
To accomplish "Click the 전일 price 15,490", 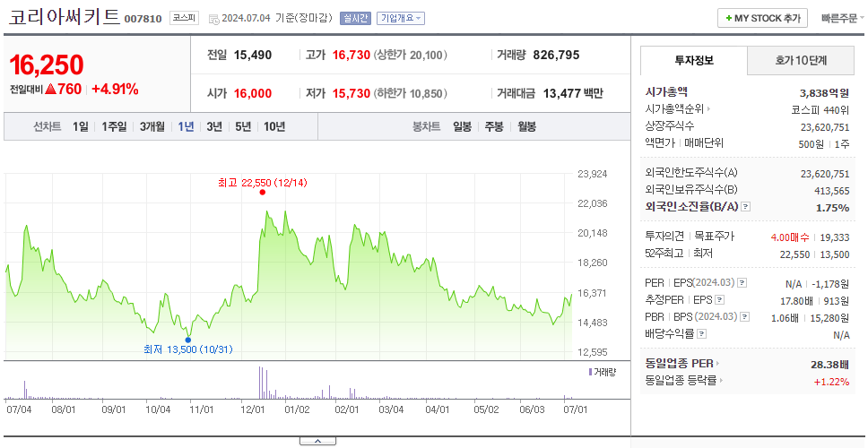I will (253, 56).
